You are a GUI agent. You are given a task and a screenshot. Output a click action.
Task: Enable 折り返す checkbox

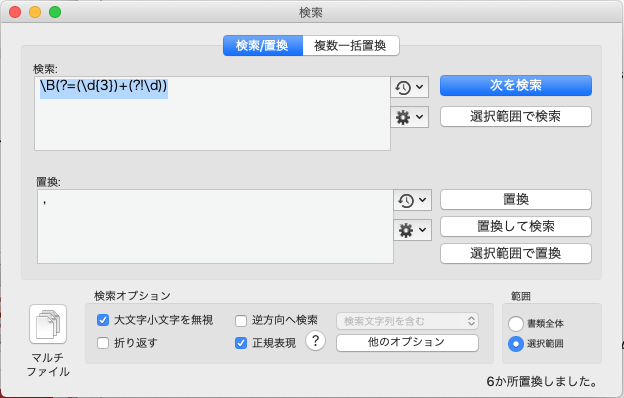click(103, 343)
